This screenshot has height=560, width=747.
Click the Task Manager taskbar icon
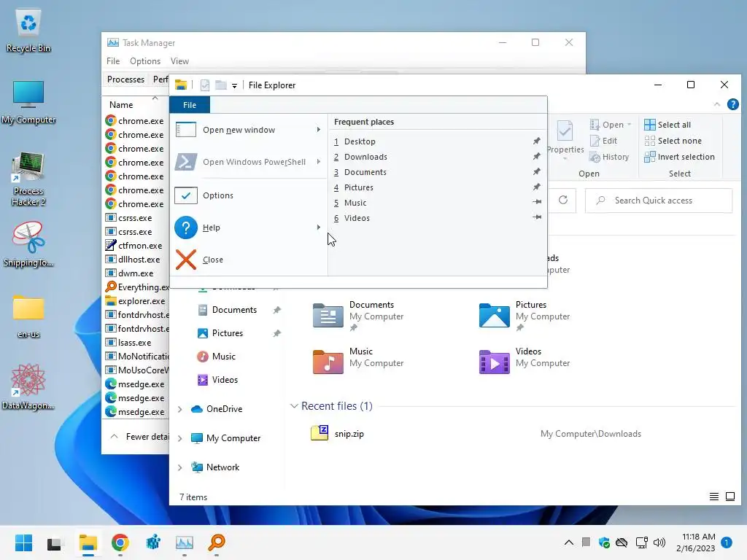(x=185, y=542)
